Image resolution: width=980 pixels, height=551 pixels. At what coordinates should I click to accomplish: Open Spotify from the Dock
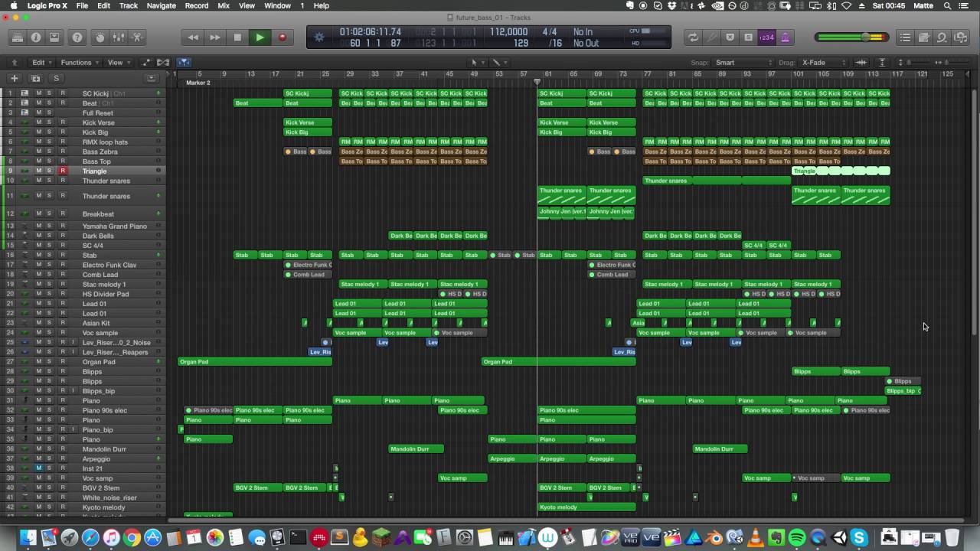(x=797, y=538)
